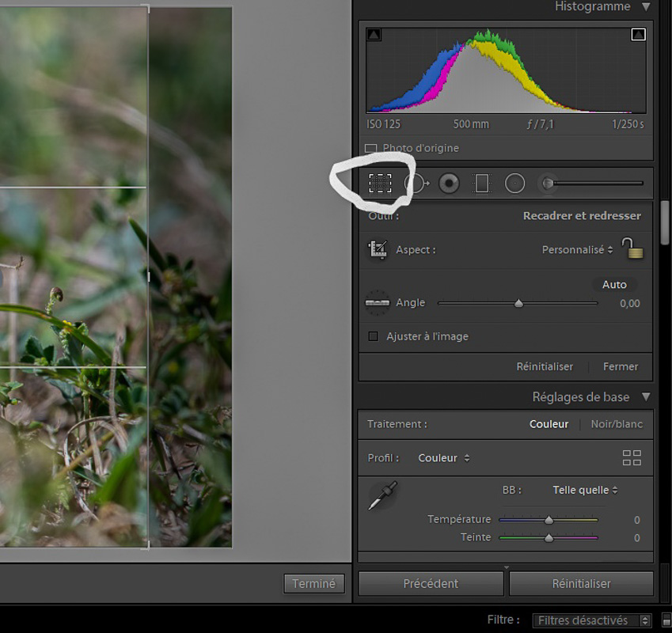Click the Température slider handle

(x=549, y=520)
